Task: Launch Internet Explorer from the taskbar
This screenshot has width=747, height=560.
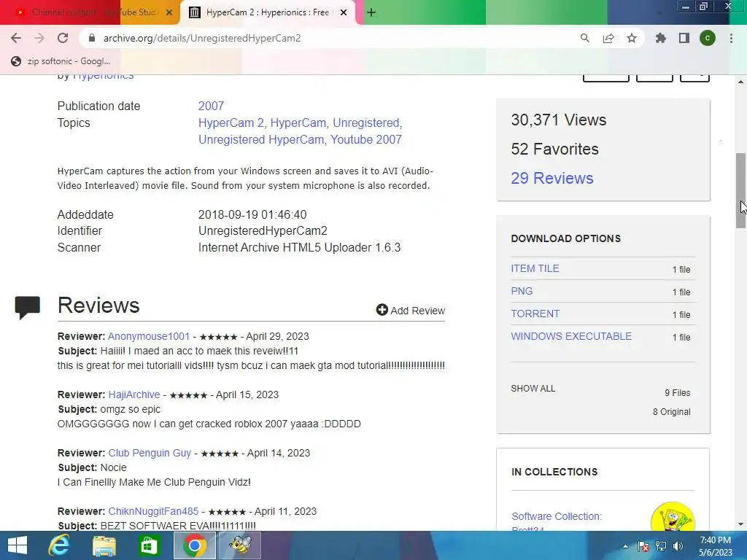Action: [x=58, y=545]
